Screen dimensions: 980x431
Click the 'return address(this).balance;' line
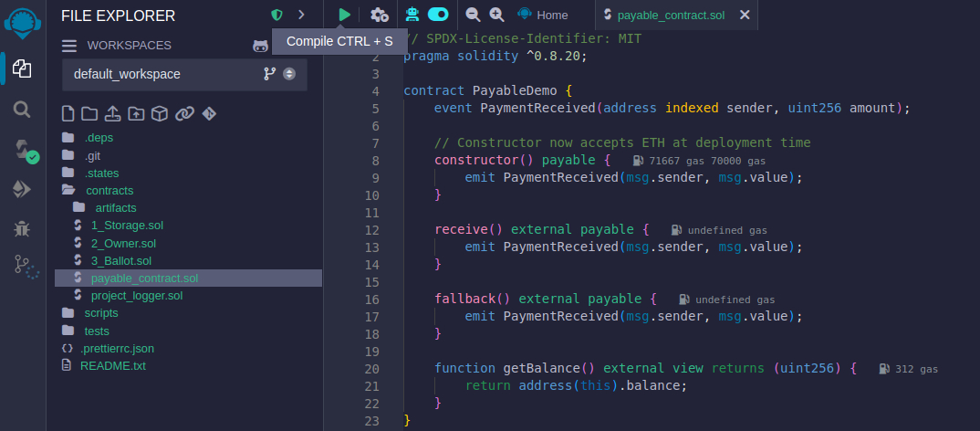coord(577,386)
